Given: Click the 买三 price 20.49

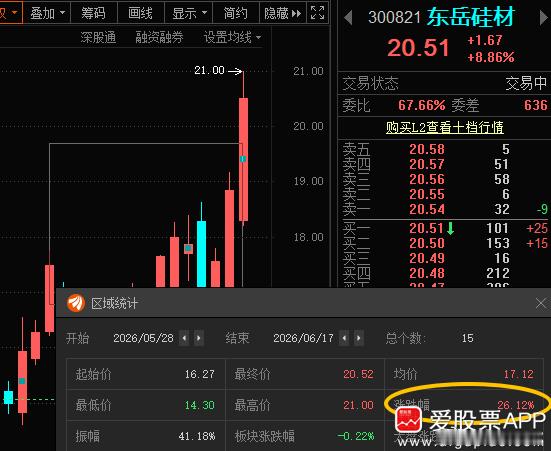Looking at the screenshot, I should [427, 258].
